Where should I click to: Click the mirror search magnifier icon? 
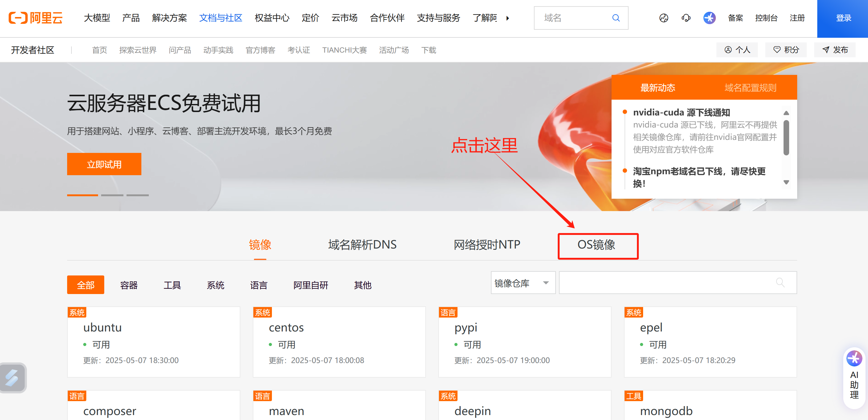(780, 283)
